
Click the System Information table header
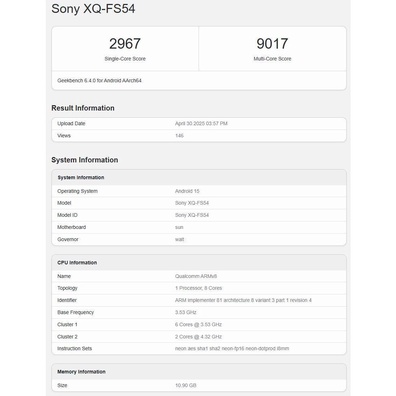pos(81,177)
